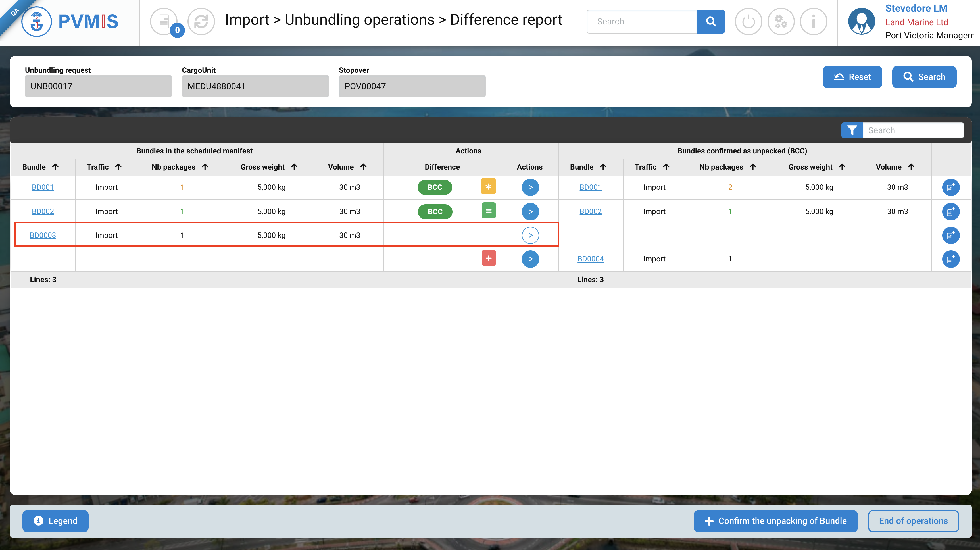Image resolution: width=980 pixels, height=550 pixels.
Task: Open the settings gears icon
Action: tap(781, 22)
